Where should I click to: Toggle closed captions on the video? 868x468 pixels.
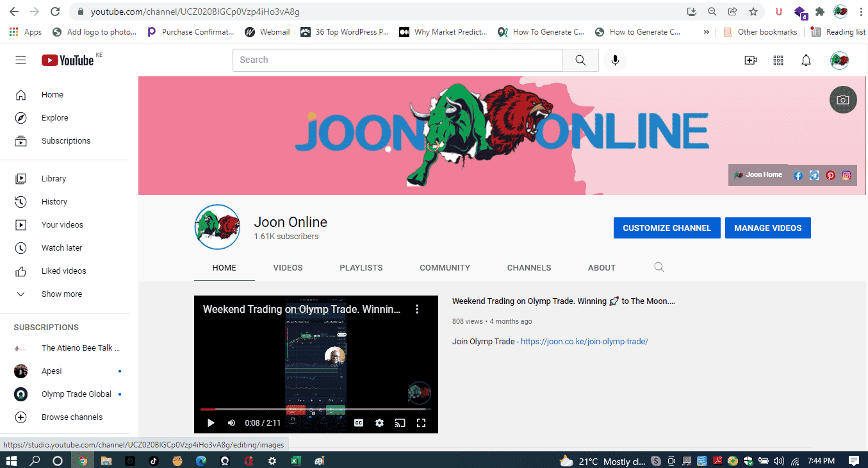359,422
